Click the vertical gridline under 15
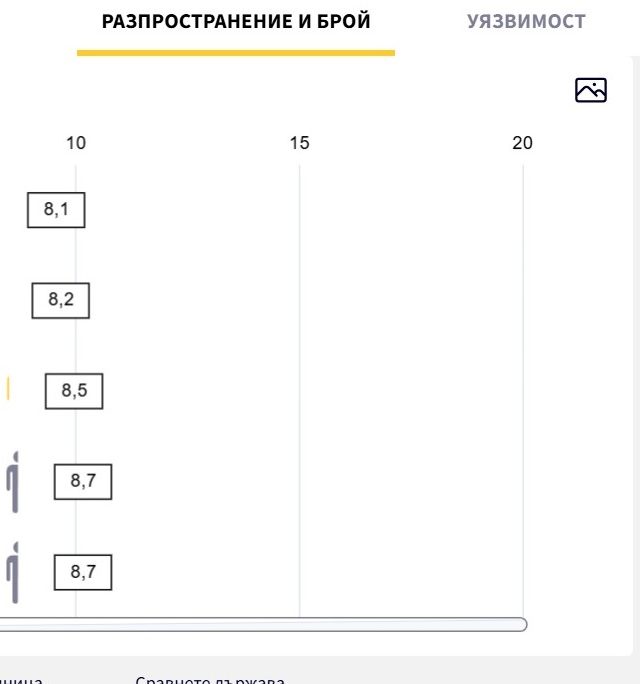Image resolution: width=640 pixels, height=684 pixels. pos(300,390)
